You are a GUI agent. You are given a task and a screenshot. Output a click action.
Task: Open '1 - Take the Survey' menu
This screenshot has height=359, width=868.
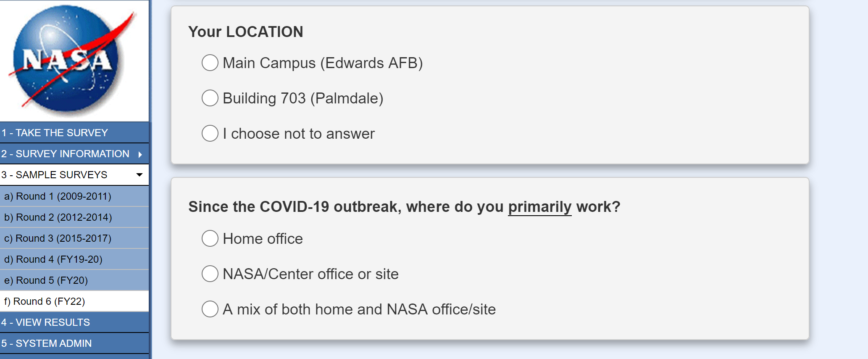(x=55, y=133)
